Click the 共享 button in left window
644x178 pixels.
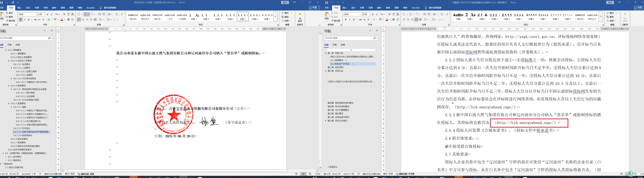tap(314, 8)
